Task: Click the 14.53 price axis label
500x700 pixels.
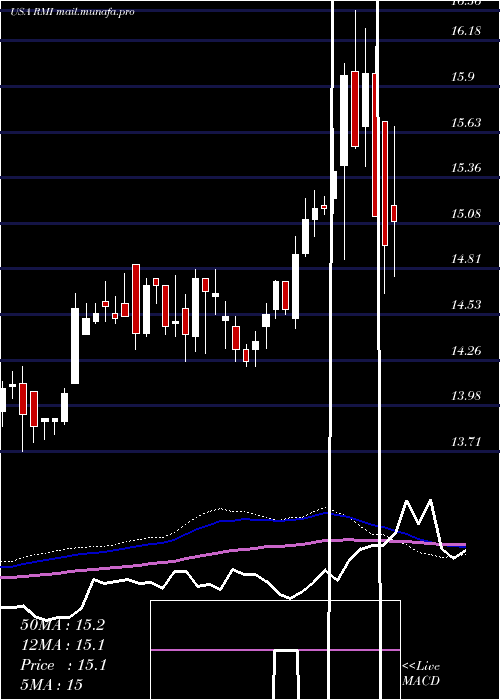Action: coord(466,304)
